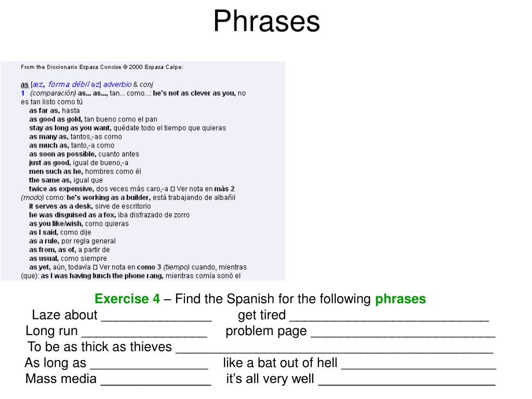Click the blank line after "Laze about"
This screenshot has width=532, height=399.
coord(156,316)
